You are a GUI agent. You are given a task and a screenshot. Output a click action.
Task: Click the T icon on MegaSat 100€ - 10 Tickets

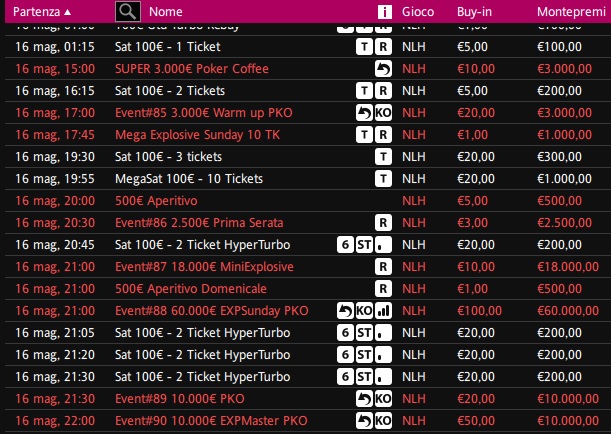click(382, 179)
